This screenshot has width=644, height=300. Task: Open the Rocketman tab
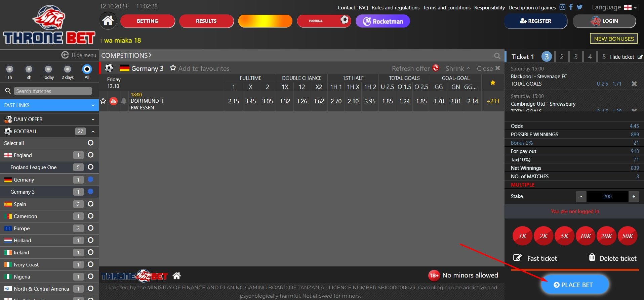(383, 21)
